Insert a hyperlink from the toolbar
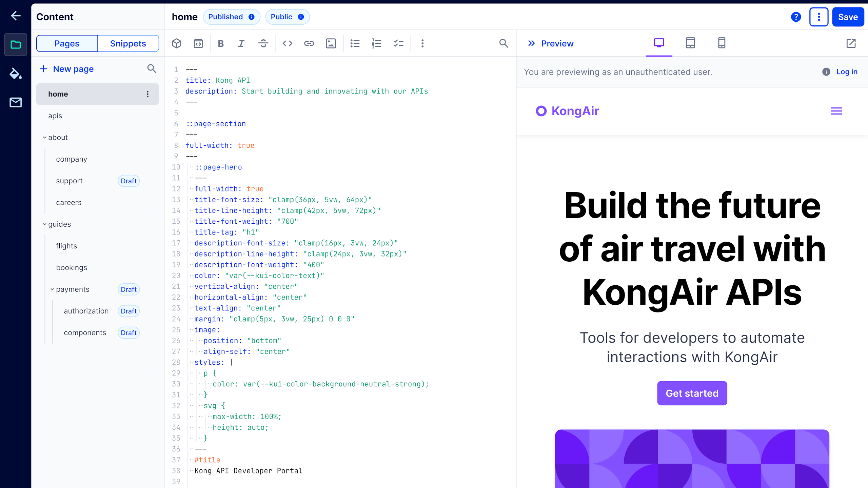This screenshot has height=488, width=868. 309,43
